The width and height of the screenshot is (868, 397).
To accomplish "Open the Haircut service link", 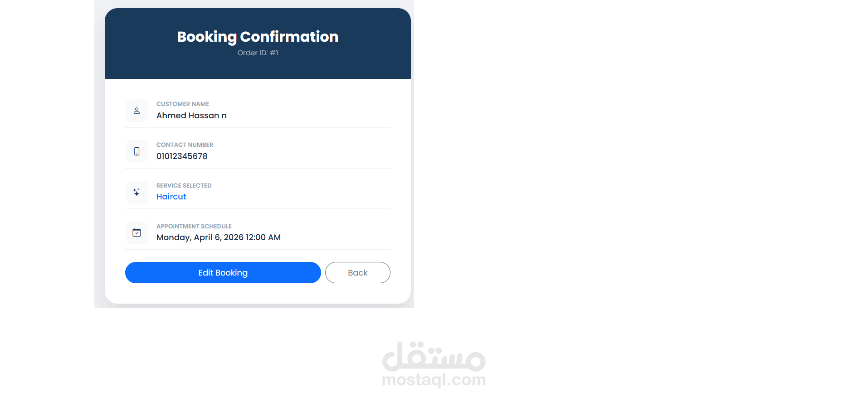I will point(171,197).
